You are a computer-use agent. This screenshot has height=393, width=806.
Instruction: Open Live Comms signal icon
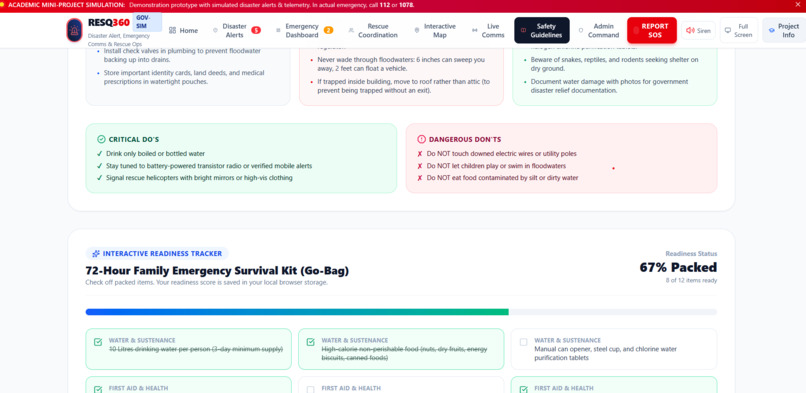coord(474,31)
